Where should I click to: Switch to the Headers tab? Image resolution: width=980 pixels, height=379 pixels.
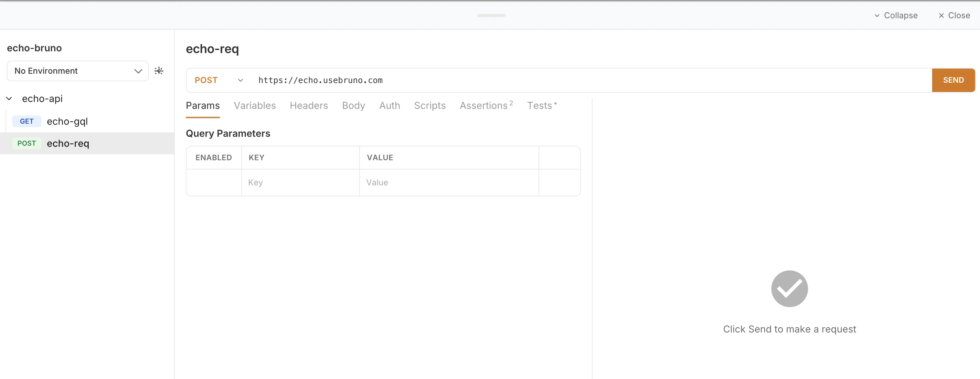click(x=309, y=105)
